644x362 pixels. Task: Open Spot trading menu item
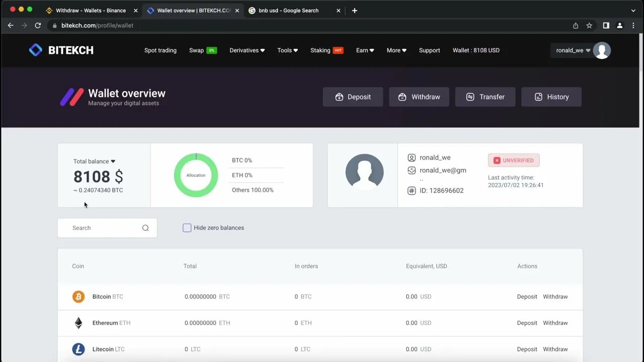point(160,50)
